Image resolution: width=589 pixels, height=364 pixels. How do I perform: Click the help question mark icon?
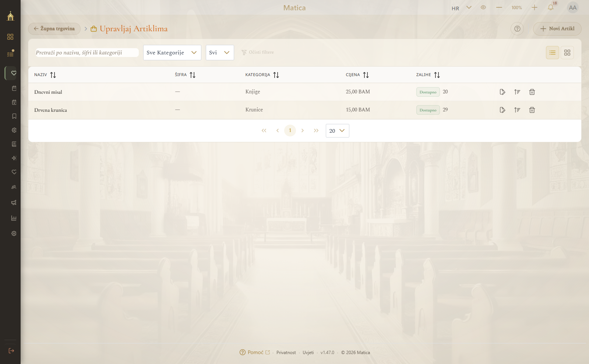click(x=517, y=29)
